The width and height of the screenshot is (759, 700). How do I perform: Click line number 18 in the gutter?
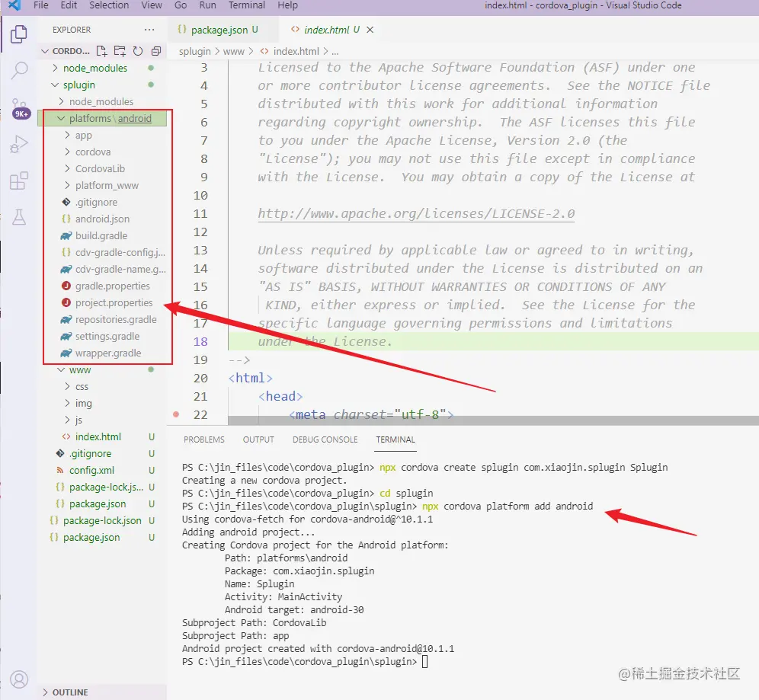[x=200, y=342]
